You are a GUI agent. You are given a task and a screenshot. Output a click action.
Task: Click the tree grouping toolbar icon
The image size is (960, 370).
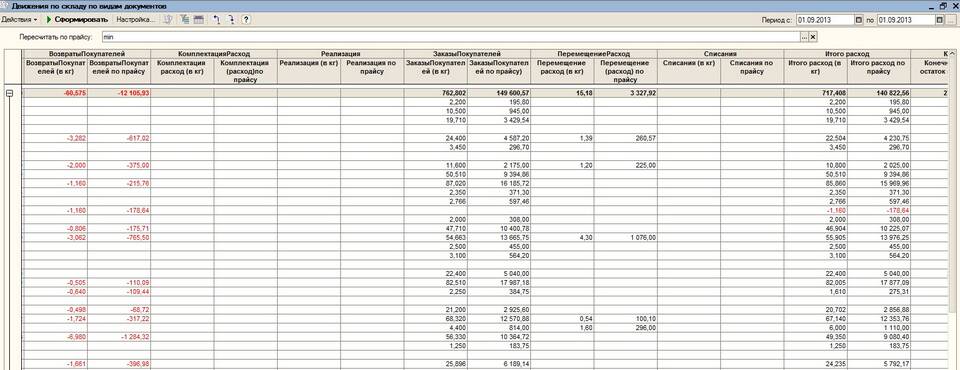pos(185,20)
